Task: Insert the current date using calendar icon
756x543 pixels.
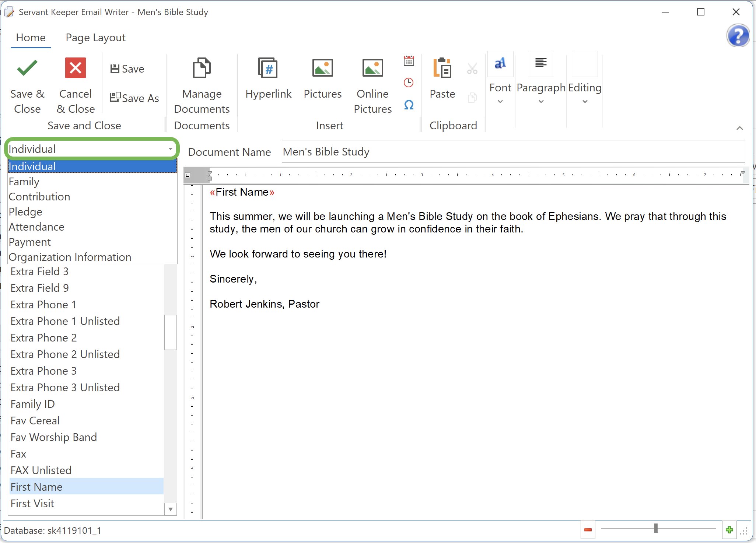Action: [x=409, y=60]
